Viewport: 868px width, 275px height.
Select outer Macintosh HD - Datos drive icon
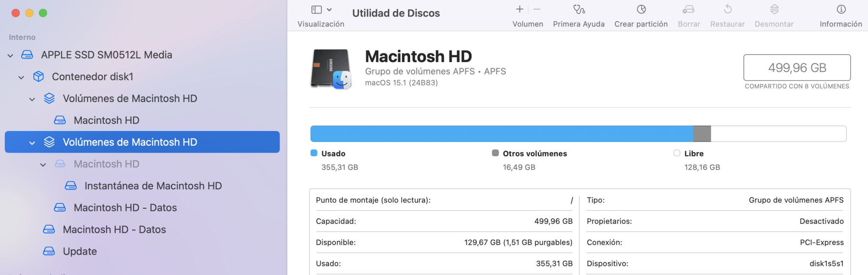click(49, 229)
